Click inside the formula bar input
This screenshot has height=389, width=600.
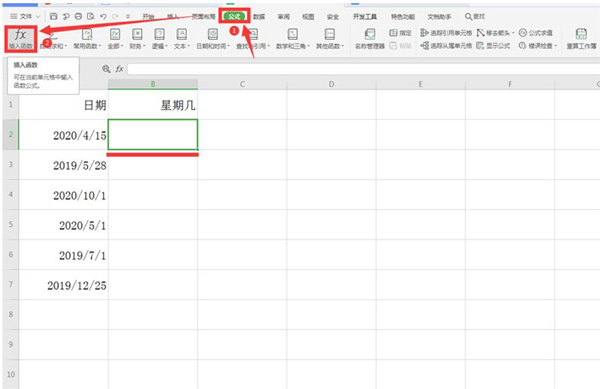click(364, 69)
